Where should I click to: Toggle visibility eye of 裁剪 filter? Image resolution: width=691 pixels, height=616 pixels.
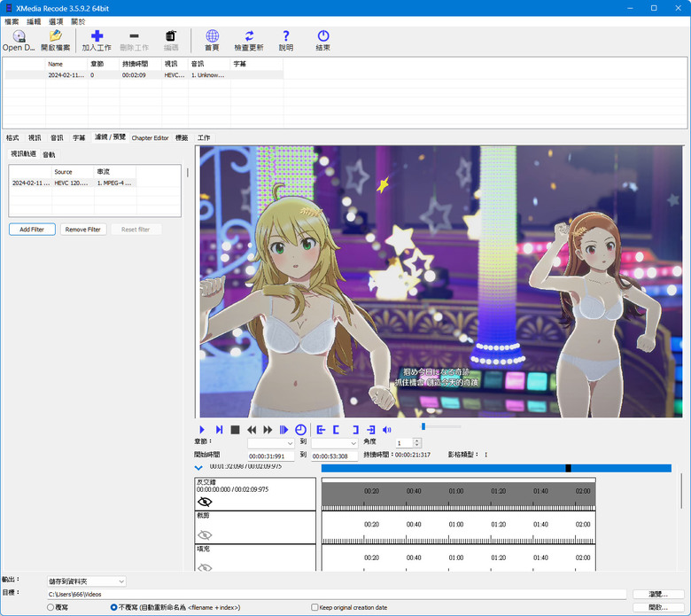pyautogui.click(x=205, y=534)
